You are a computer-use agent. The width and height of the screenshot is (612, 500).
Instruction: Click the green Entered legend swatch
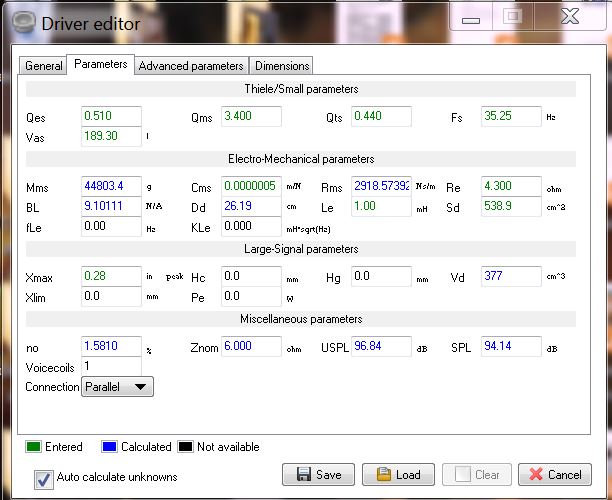(x=33, y=447)
